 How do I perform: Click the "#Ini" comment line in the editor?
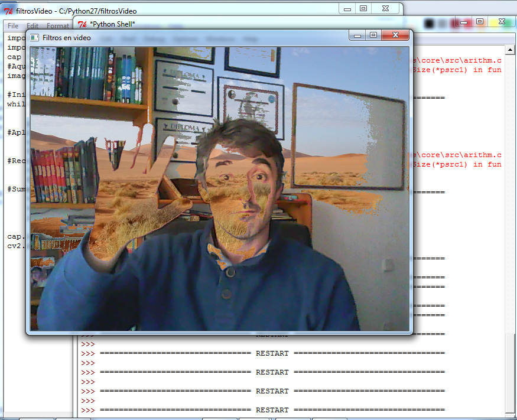click(x=16, y=95)
